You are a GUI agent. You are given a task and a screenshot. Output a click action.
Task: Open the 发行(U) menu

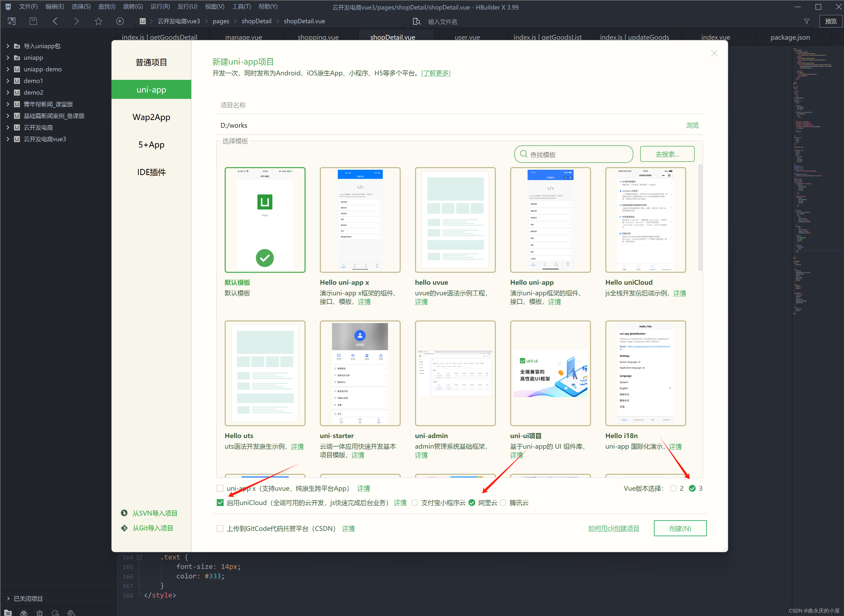(x=187, y=7)
